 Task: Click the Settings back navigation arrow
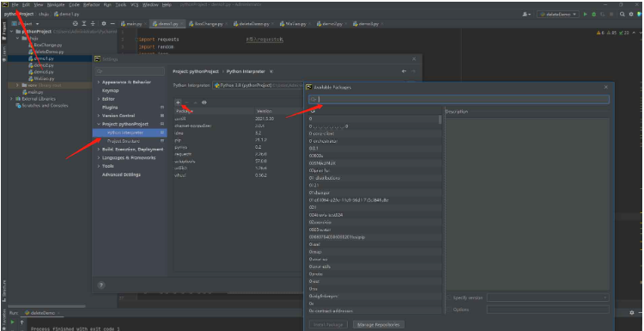click(404, 71)
